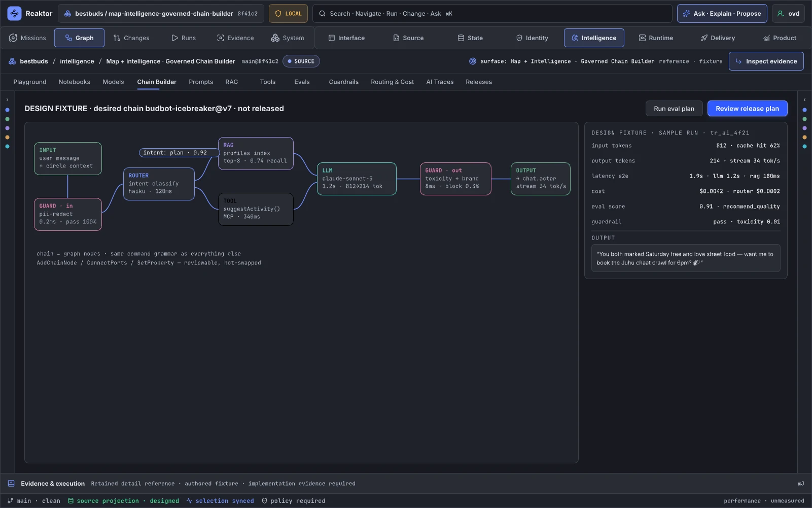The image size is (812, 508).
Task: Open the Changes view
Action: point(131,38)
